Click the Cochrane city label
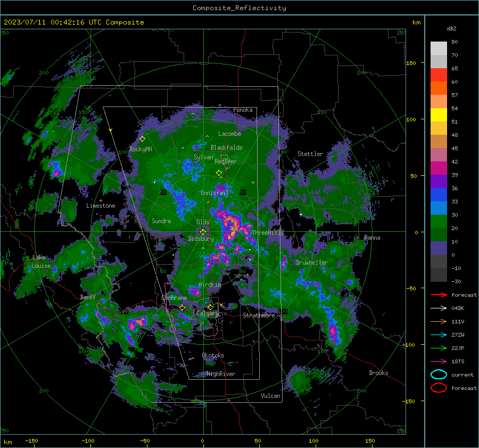 [x=174, y=298]
